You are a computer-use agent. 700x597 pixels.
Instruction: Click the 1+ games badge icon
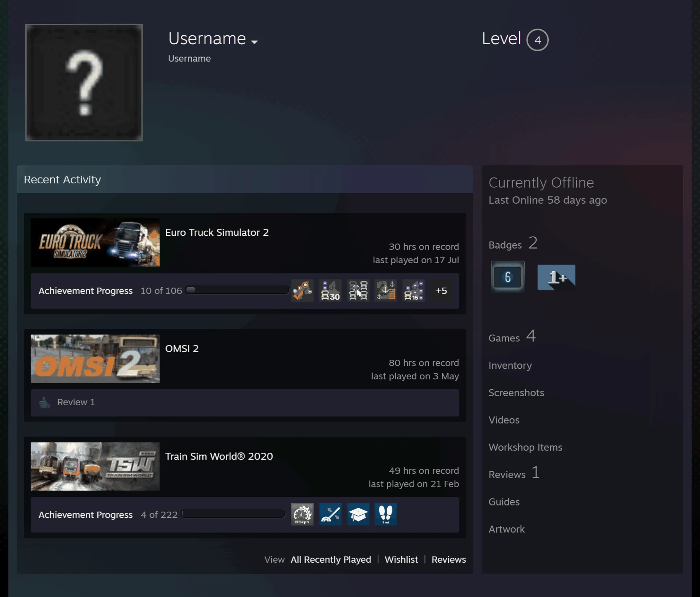click(556, 277)
